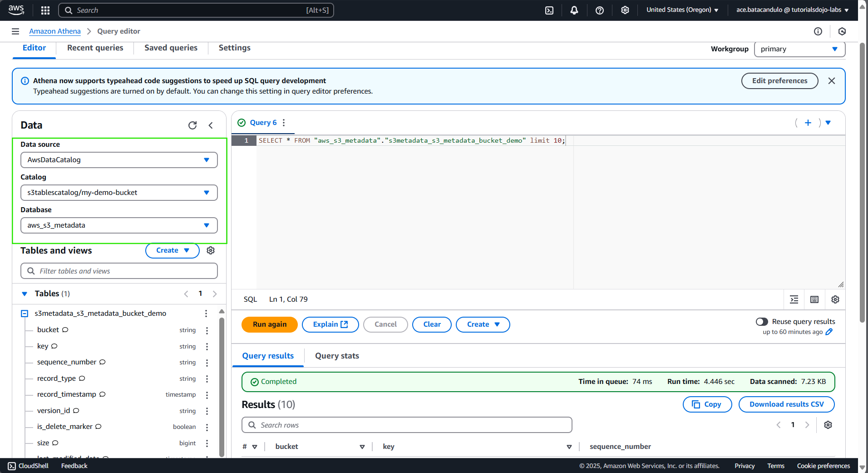The image size is (868, 473).
Task: Open the Workgroup primary dropdown
Action: [799, 49]
